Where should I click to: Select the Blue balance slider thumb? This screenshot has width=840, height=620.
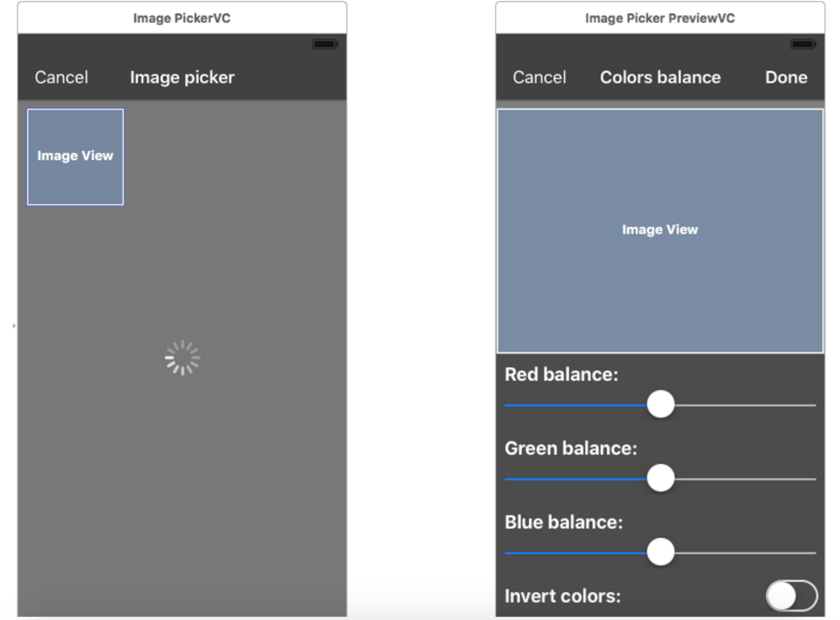pos(660,551)
